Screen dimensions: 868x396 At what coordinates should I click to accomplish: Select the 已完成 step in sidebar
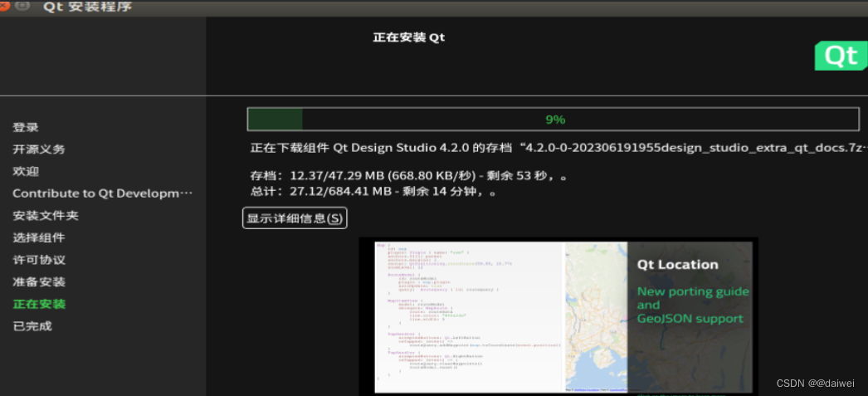[32, 327]
